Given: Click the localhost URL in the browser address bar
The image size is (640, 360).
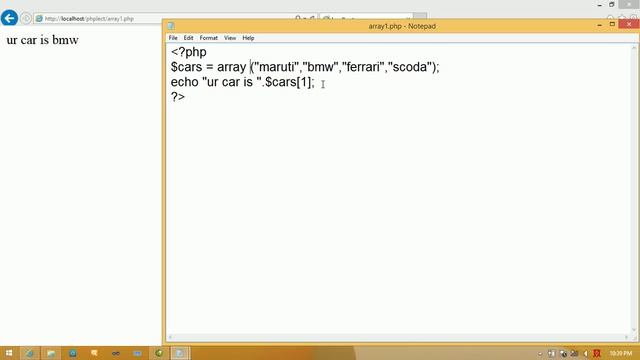Looking at the screenshot, I should [x=89, y=19].
